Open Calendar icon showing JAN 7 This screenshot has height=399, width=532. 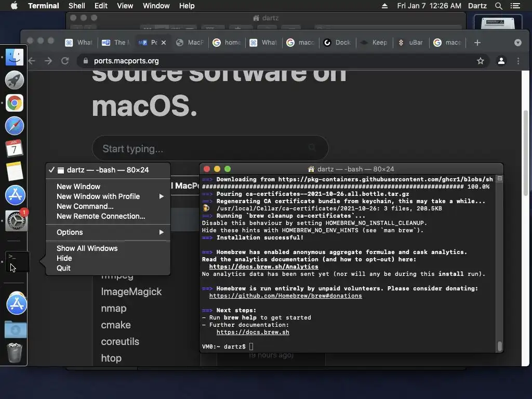pos(14,149)
